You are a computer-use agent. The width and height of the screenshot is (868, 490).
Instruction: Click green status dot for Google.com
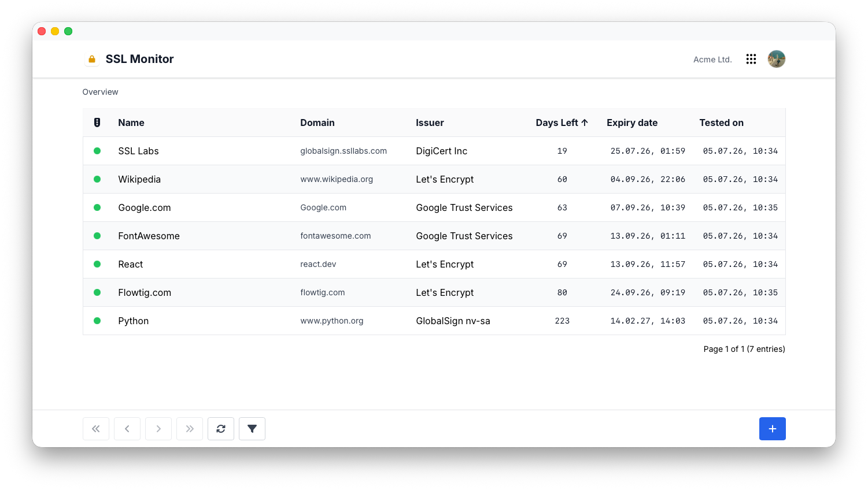(x=97, y=207)
